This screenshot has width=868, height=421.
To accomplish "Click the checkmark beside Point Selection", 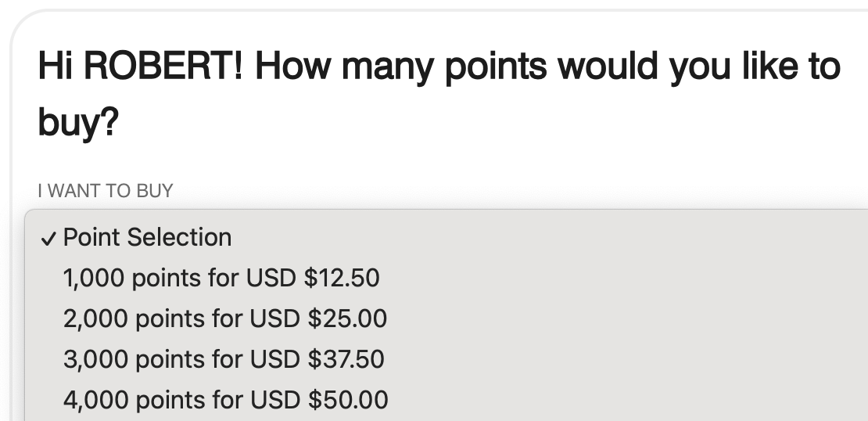I will (x=48, y=239).
